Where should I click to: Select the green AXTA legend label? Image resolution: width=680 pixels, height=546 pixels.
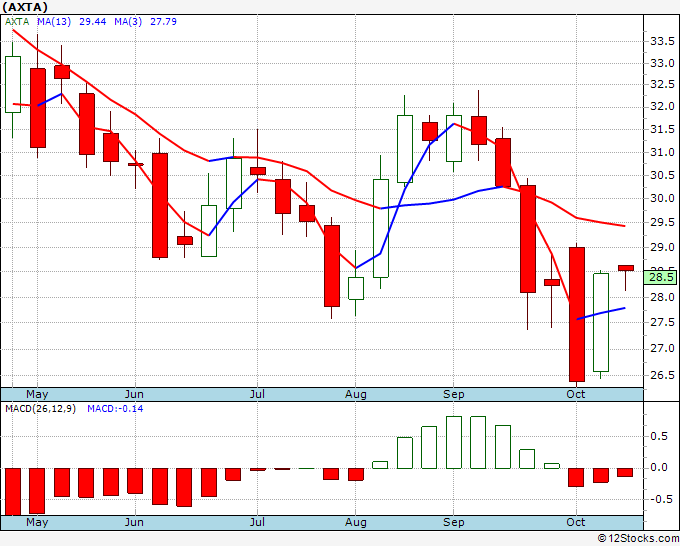point(17,22)
